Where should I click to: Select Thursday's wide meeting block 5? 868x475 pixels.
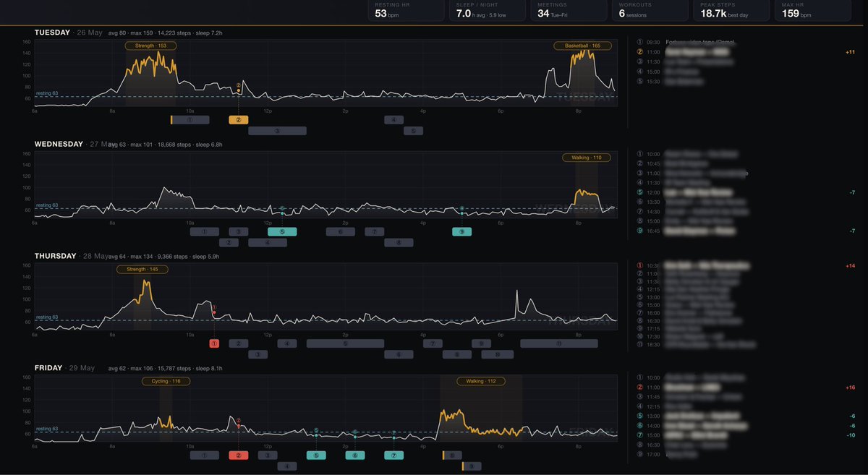coord(345,343)
